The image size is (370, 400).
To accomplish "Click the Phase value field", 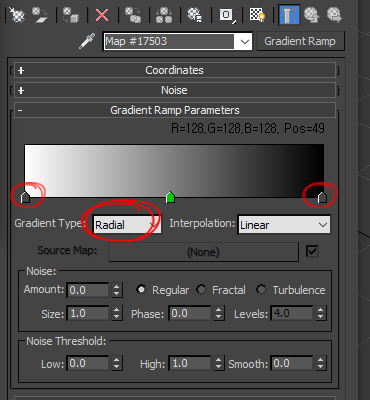I will pyautogui.click(x=190, y=313).
